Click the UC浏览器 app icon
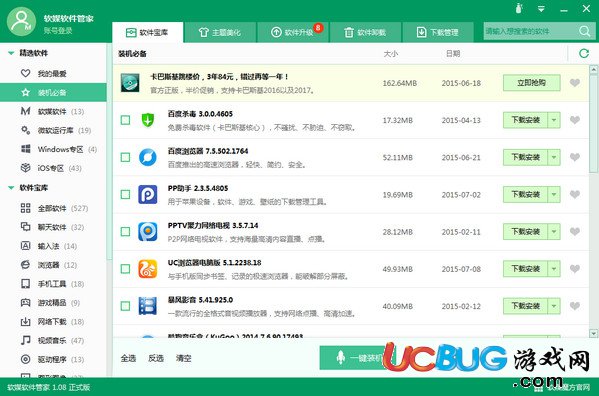This screenshot has height=396, width=599. click(147, 269)
